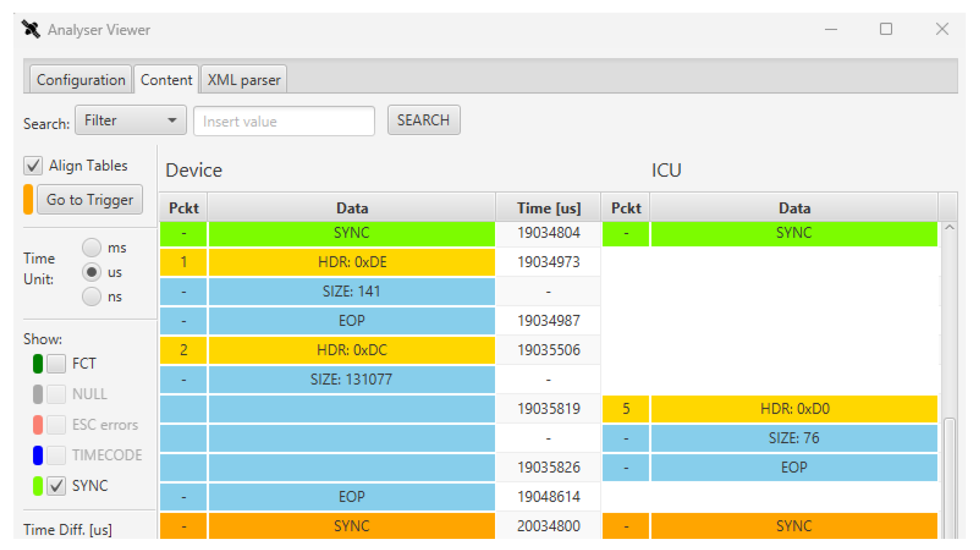Image resolution: width=980 pixels, height=550 pixels.
Task: Maximize the Analyser Viewer window
Action: 885,29
